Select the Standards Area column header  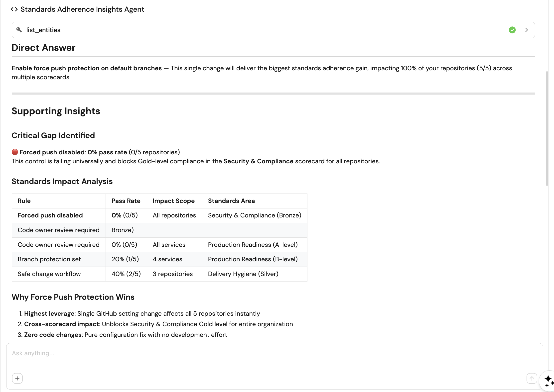point(231,201)
